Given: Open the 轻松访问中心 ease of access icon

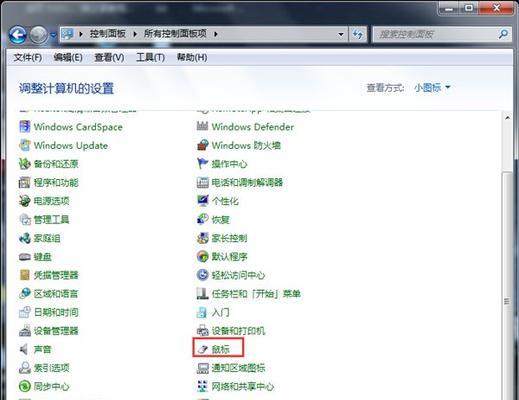Looking at the screenshot, I should [202, 275].
